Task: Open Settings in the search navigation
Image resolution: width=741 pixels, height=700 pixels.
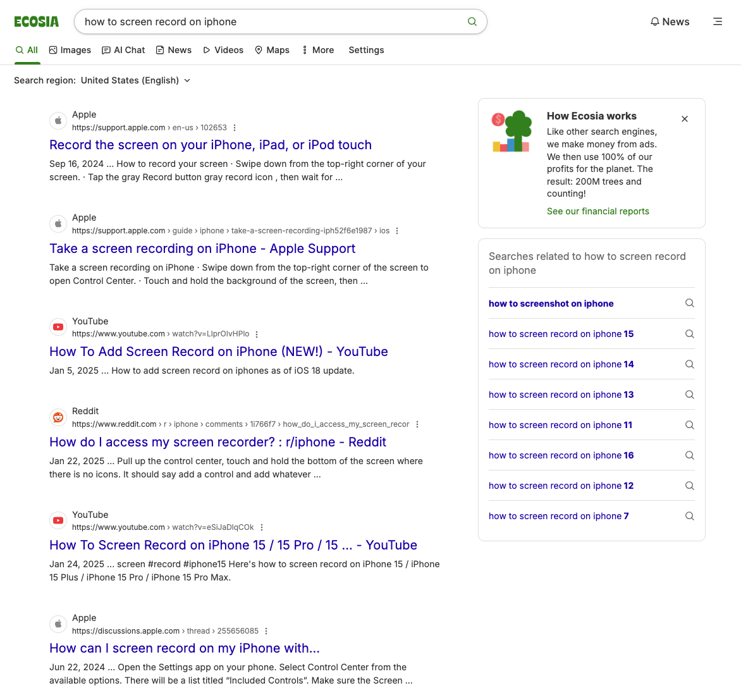Action: (x=366, y=50)
